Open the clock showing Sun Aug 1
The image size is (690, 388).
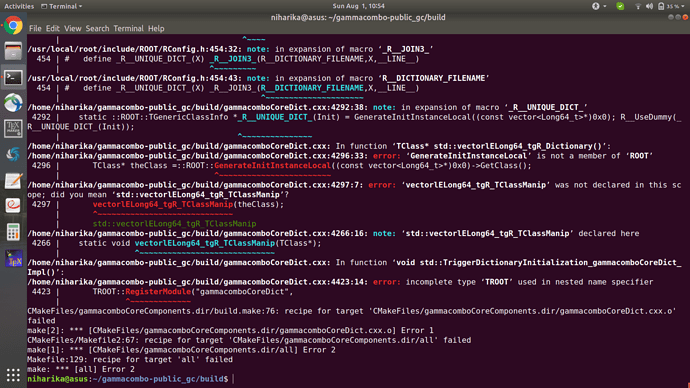click(358, 6)
